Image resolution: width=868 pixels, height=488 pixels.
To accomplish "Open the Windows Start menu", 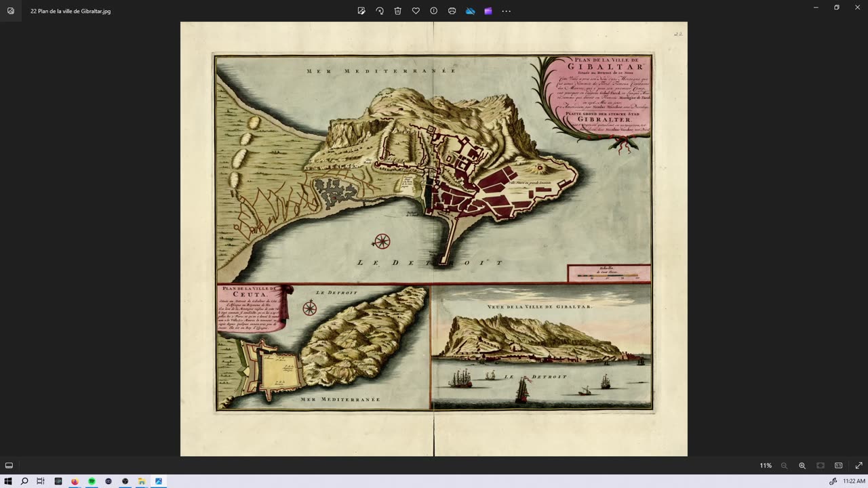I will click(x=8, y=481).
